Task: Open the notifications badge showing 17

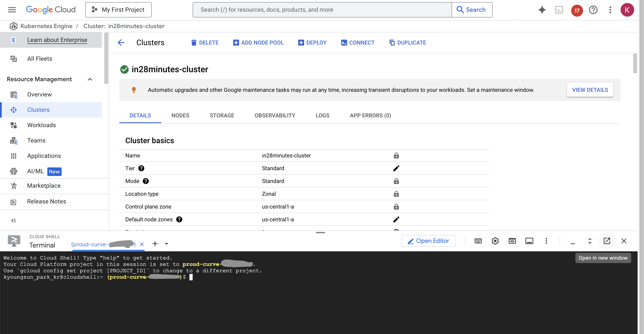Action: click(576, 10)
